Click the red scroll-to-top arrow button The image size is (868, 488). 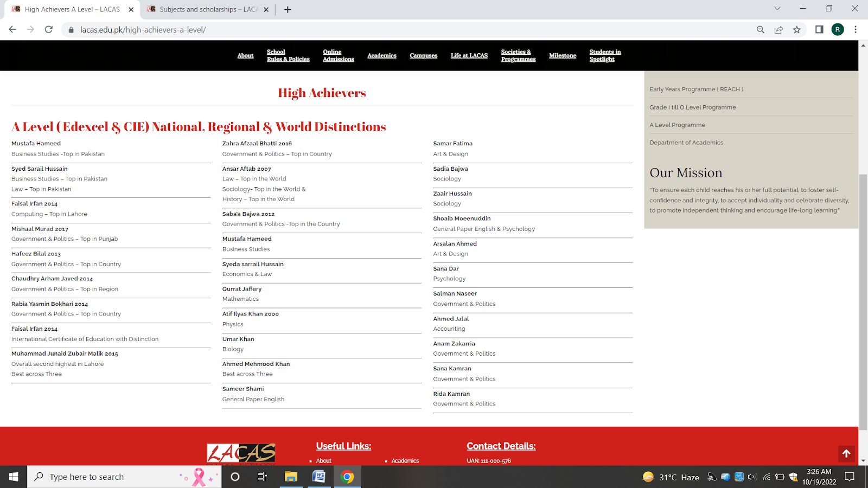[846, 454]
